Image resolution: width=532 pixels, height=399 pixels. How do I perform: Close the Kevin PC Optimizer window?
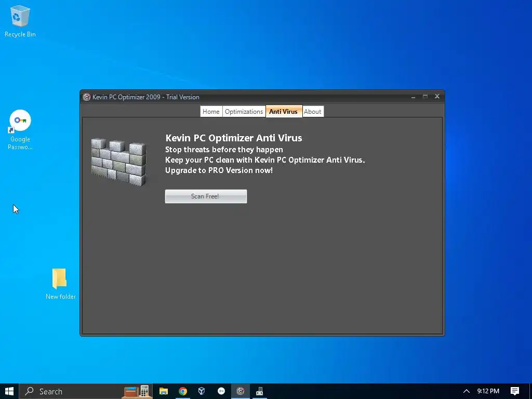437,96
